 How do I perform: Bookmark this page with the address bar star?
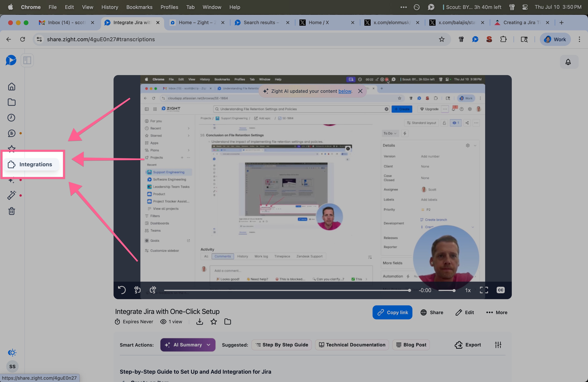442,39
